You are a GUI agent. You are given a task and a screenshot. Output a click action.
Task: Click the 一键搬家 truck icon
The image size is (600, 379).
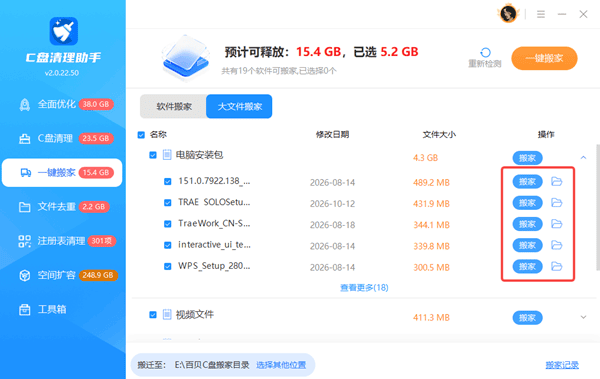tap(26, 173)
